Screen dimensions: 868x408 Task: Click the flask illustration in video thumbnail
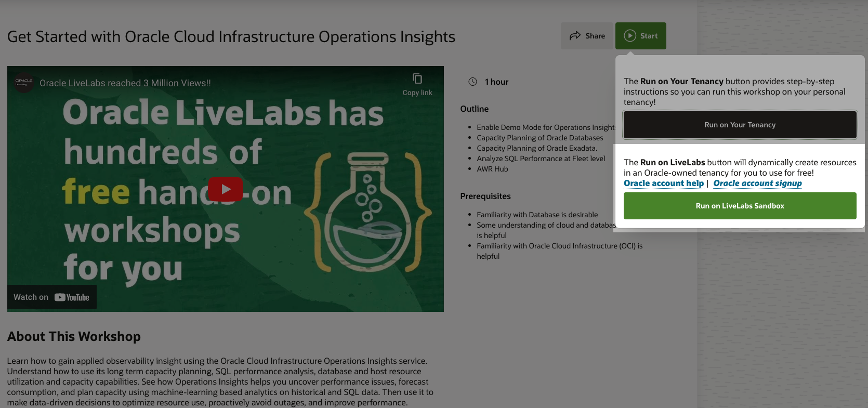(367, 212)
